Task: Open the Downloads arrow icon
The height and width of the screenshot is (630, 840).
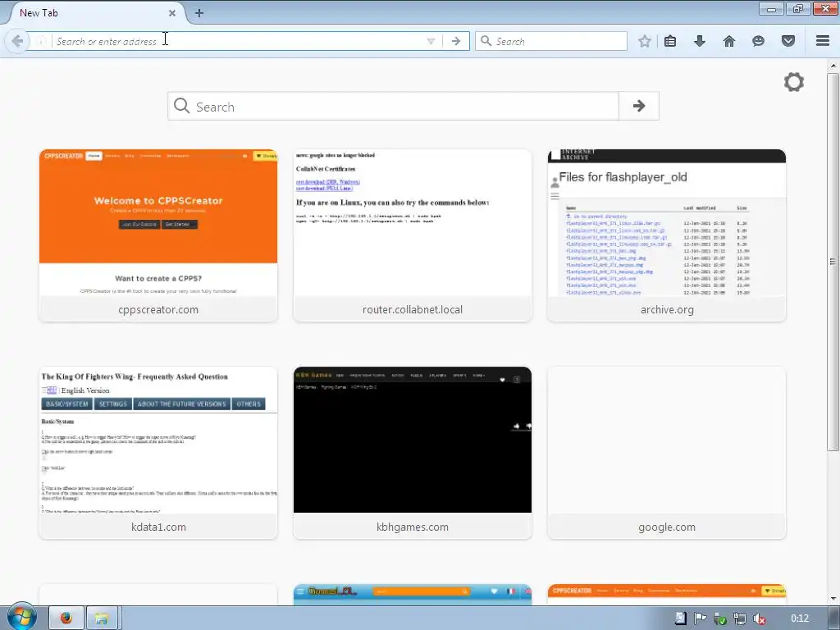Action: click(700, 41)
